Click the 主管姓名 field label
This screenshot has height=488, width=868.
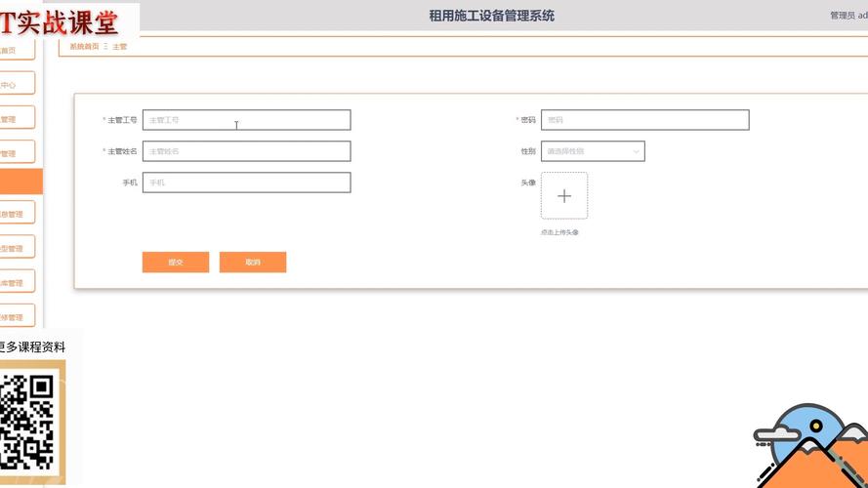(x=122, y=151)
